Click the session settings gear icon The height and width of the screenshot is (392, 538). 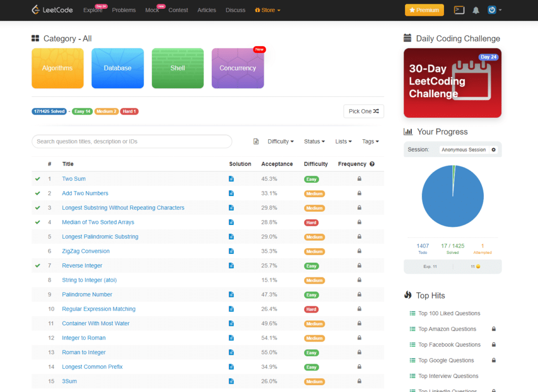(x=493, y=150)
